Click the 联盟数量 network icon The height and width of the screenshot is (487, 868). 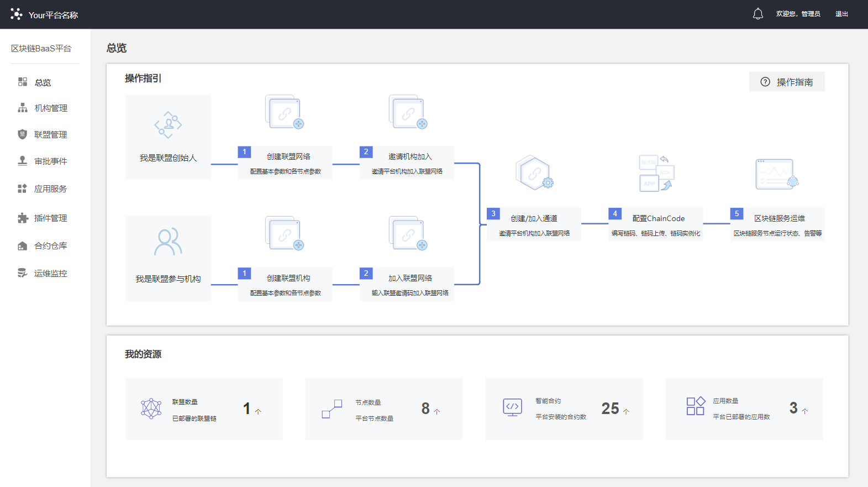pyautogui.click(x=151, y=409)
